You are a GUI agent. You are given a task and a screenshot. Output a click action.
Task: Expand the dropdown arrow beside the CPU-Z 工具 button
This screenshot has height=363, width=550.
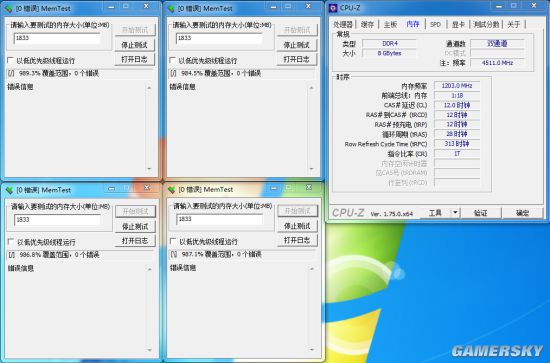[455, 213]
